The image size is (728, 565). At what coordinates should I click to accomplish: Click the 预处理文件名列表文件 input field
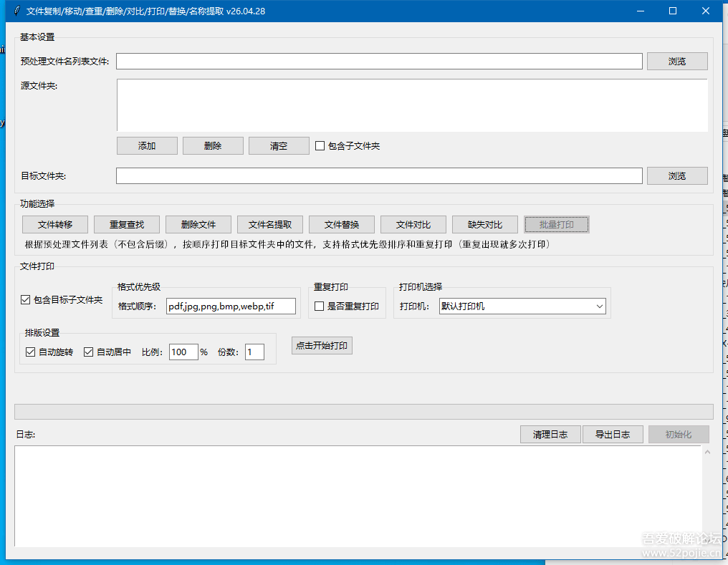[379, 62]
